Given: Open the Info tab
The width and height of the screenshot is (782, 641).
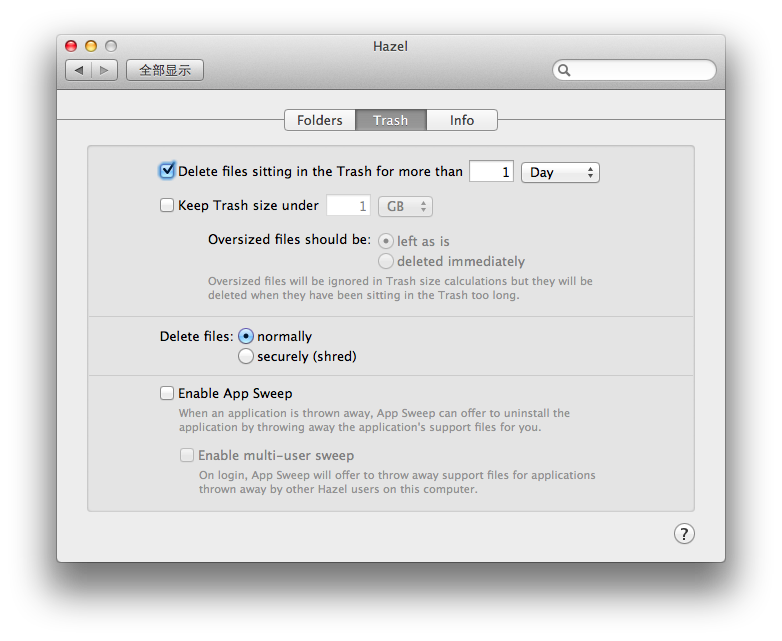Looking at the screenshot, I should (x=462, y=120).
